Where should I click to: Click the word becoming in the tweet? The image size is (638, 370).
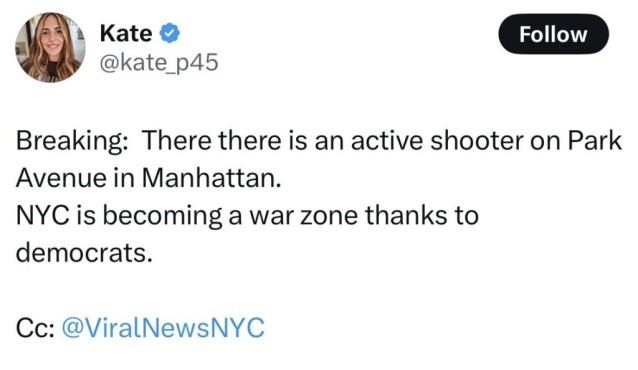[x=162, y=216]
